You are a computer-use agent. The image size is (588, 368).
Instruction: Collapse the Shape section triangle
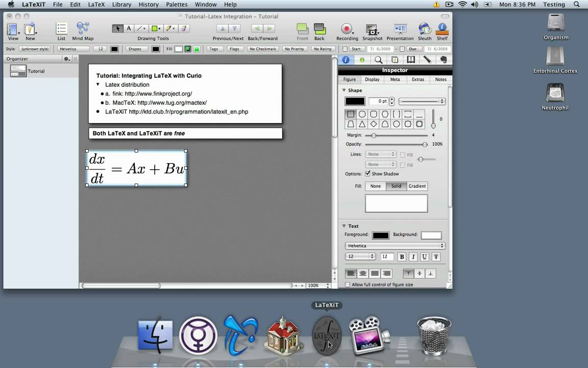(x=344, y=90)
